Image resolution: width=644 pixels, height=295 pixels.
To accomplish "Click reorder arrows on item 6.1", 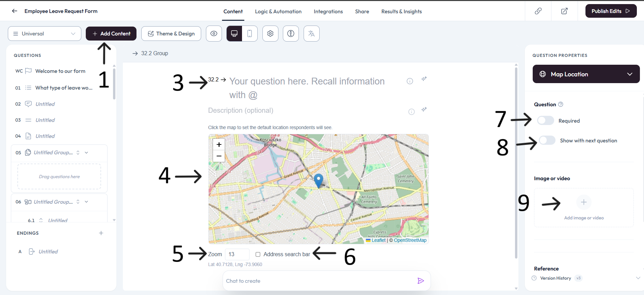I will point(41,220).
